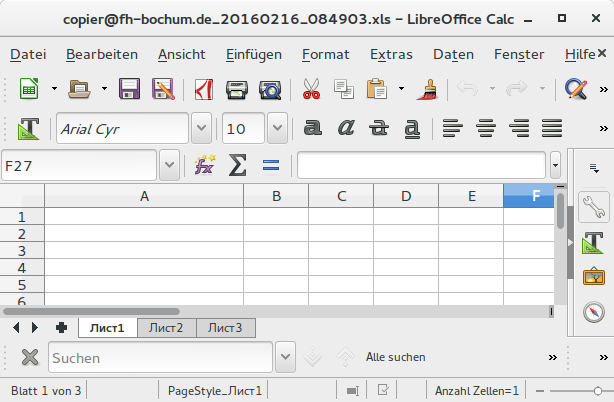The image size is (614, 402).
Task: Click the Alle suchen button
Action: pos(395,357)
